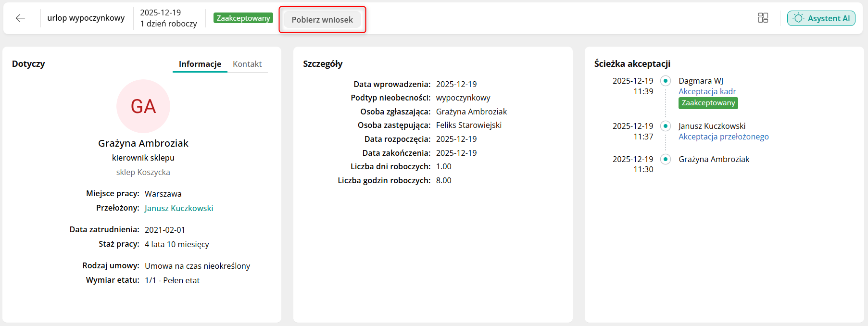
Task: Open supervisor profile Janusz Kuczkowski
Action: 179,208
